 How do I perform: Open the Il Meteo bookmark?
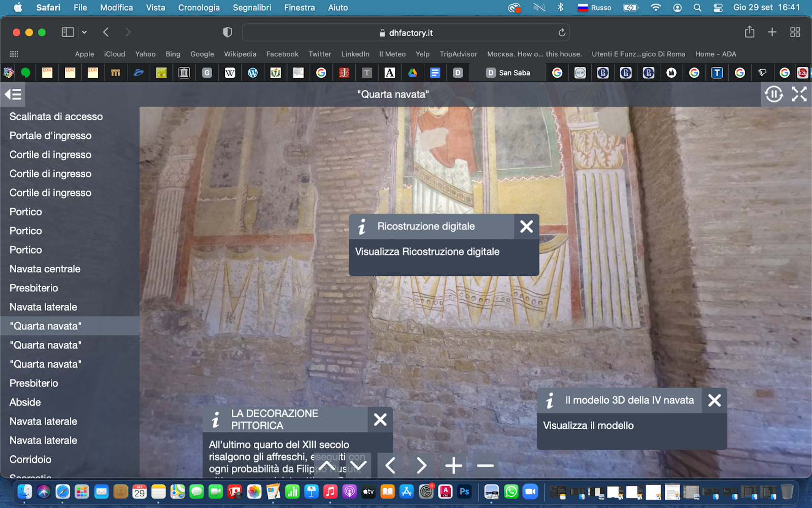[x=392, y=54]
